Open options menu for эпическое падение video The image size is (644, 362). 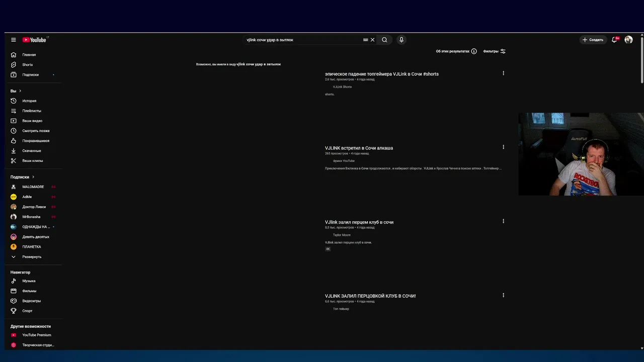[x=503, y=73]
